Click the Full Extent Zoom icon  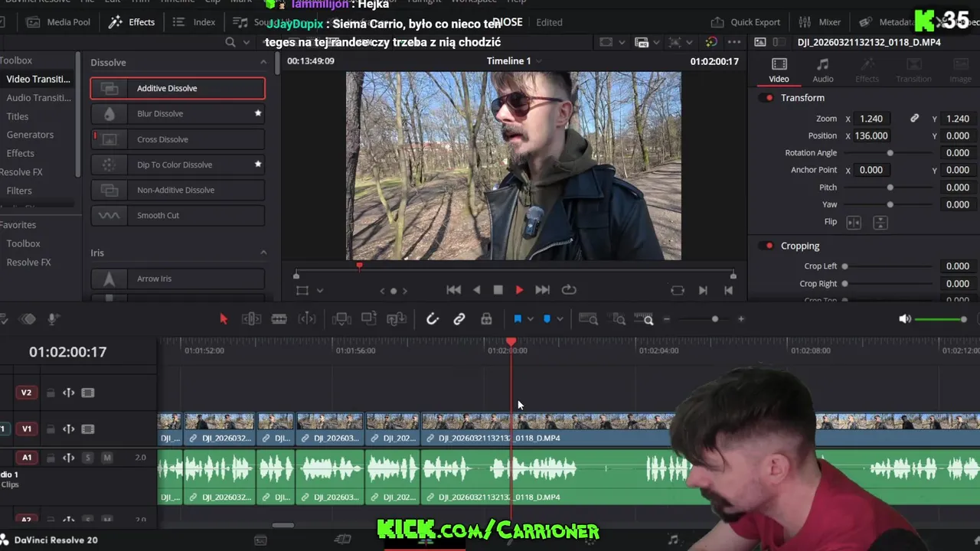pos(588,319)
